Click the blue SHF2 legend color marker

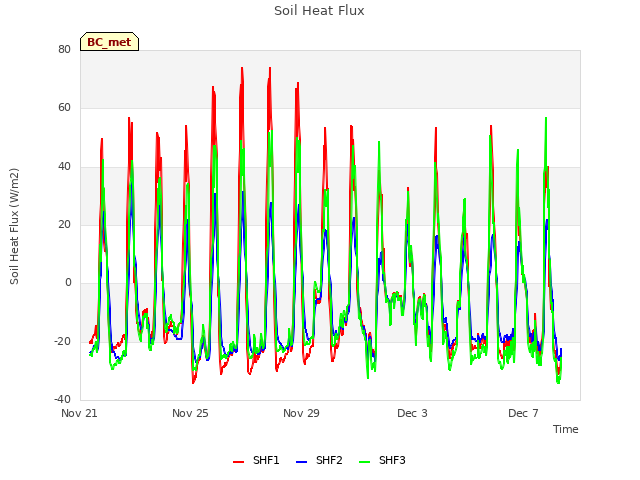(301, 462)
